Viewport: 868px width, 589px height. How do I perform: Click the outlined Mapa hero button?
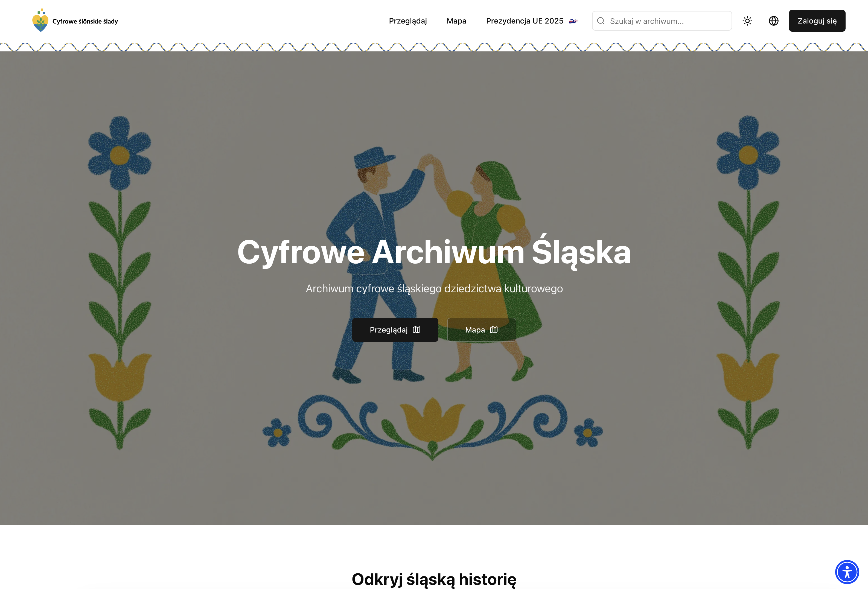tap(474, 330)
